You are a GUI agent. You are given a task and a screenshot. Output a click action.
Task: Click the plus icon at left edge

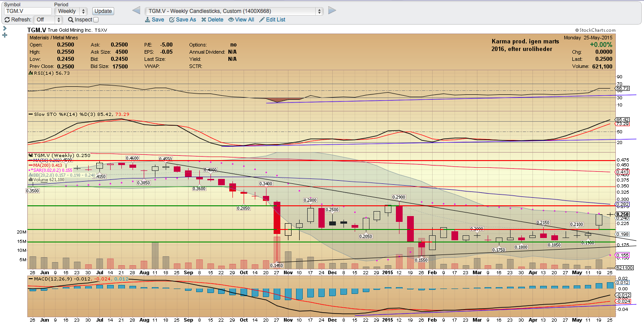pos(5,35)
